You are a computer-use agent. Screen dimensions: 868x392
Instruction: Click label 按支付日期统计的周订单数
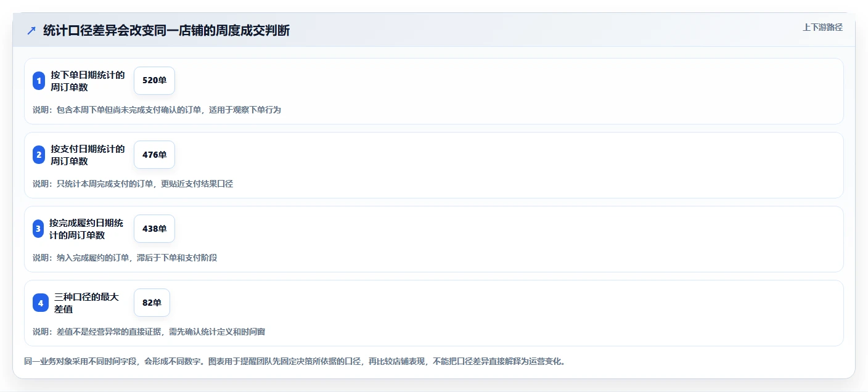click(88, 155)
